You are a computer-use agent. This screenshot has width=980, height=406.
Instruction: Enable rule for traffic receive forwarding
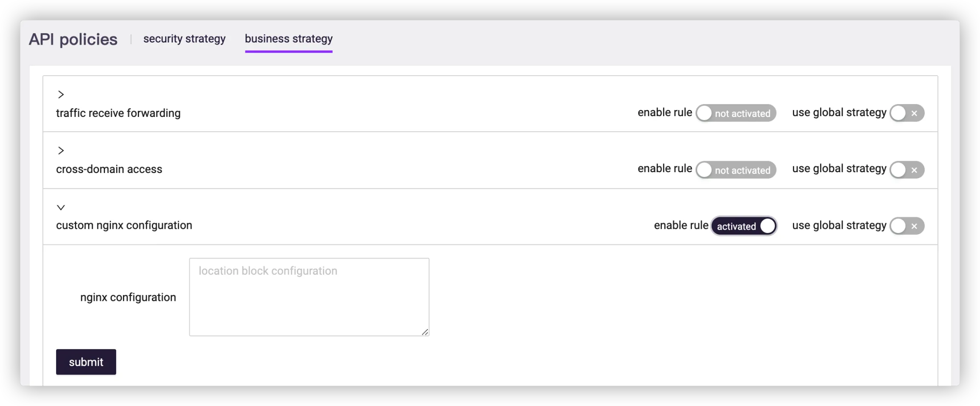(736, 113)
